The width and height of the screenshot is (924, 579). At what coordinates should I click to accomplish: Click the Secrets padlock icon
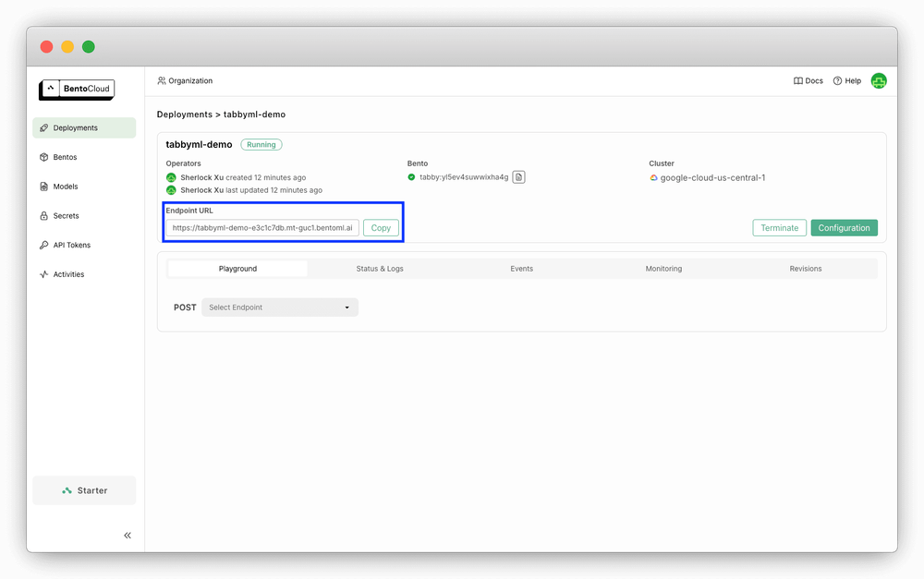[43, 215]
